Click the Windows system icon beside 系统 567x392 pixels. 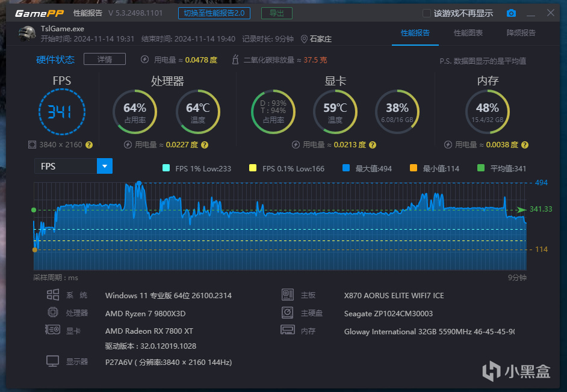click(x=53, y=295)
